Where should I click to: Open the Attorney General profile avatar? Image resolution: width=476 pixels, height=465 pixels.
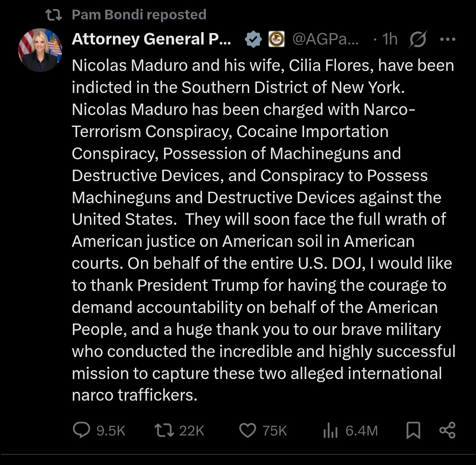pos(40,50)
